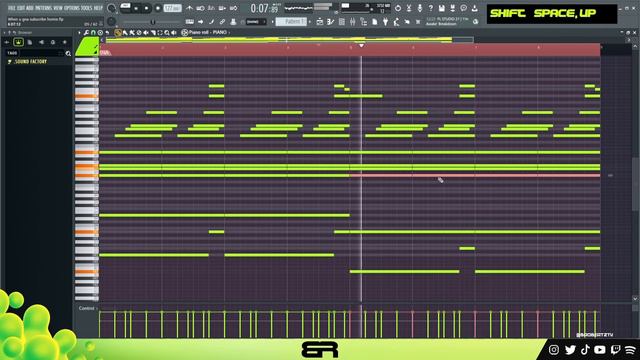Click the playhead marker on piano roll timeline
640x360 pixels.
[x=361, y=46]
